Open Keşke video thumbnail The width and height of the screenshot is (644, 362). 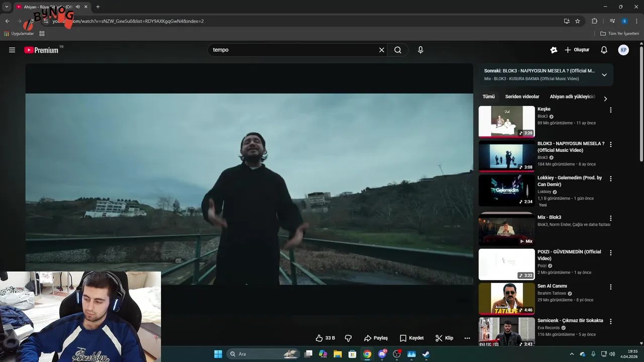(507, 121)
